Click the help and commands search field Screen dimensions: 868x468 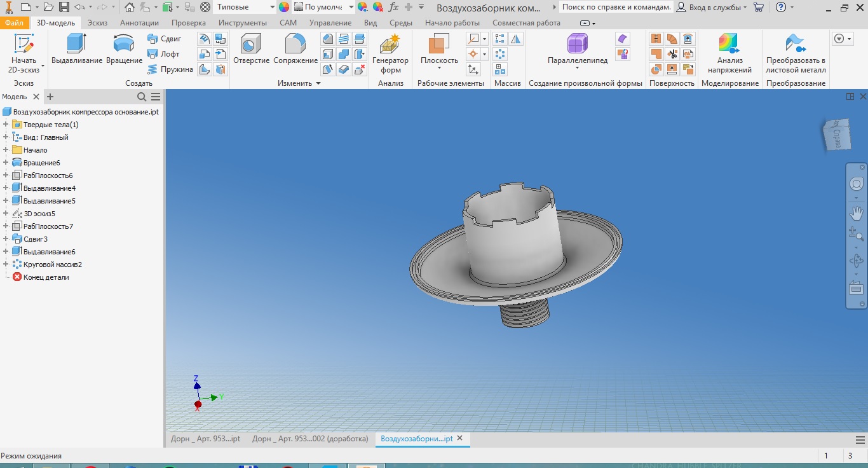(616, 7)
